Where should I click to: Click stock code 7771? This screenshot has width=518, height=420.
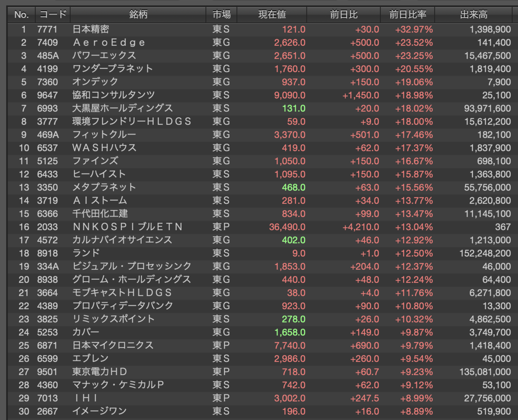[47, 29]
